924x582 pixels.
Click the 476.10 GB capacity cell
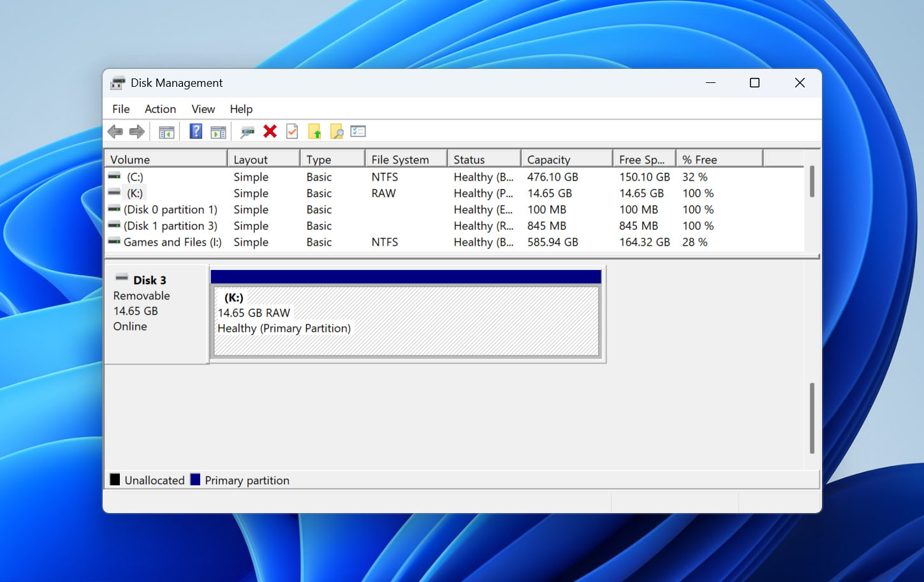point(552,177)
